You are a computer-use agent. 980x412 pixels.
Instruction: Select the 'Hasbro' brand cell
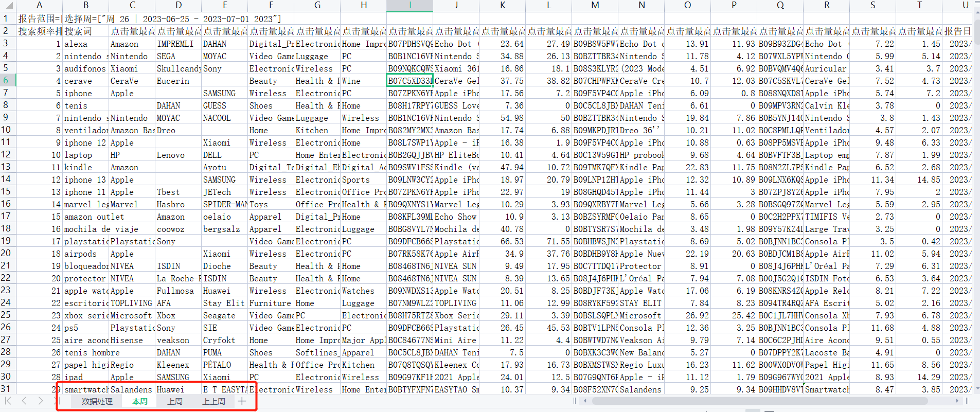[x=179, y=204]
